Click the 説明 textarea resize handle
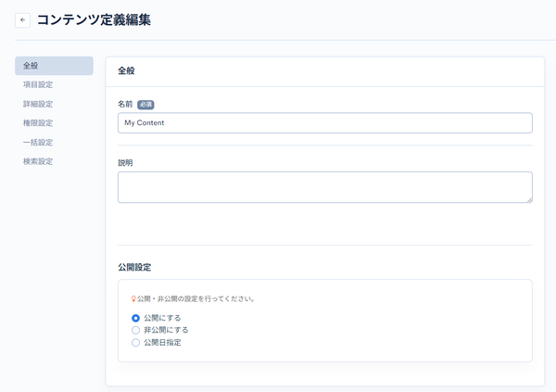The image size is (556, 392). point(529,200)
